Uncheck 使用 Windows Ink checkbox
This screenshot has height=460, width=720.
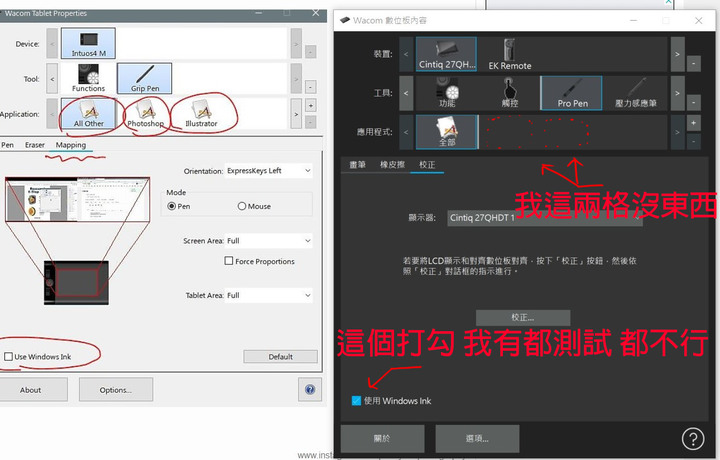click(356, 401)
